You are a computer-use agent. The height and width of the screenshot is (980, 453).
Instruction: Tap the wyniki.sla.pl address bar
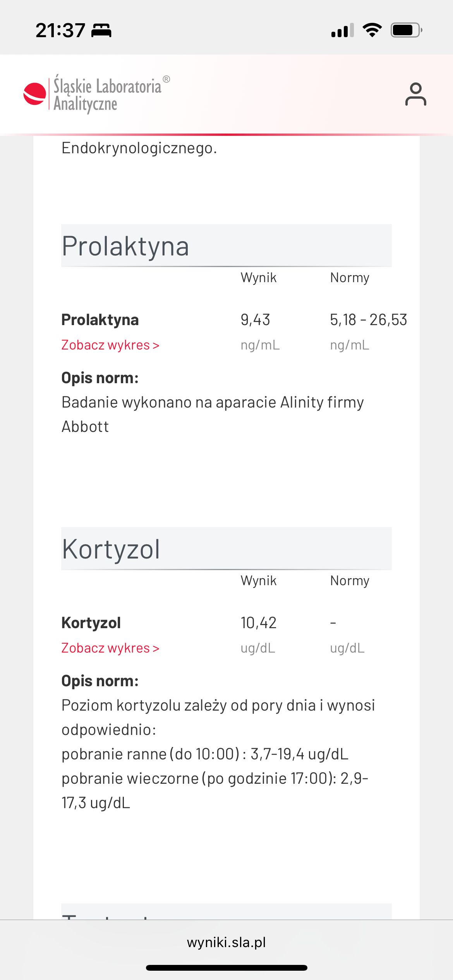coord(226,942)
